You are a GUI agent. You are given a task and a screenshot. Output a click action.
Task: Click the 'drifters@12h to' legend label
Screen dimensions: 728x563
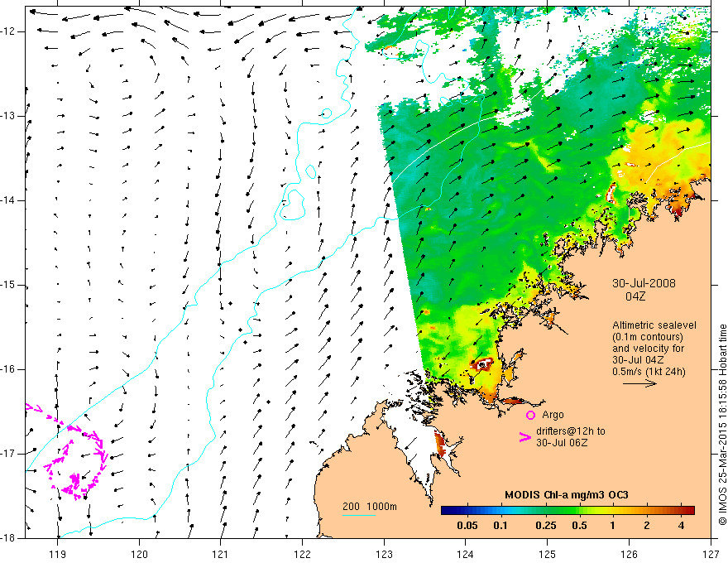pyautogui.click(x=571, y=431)
